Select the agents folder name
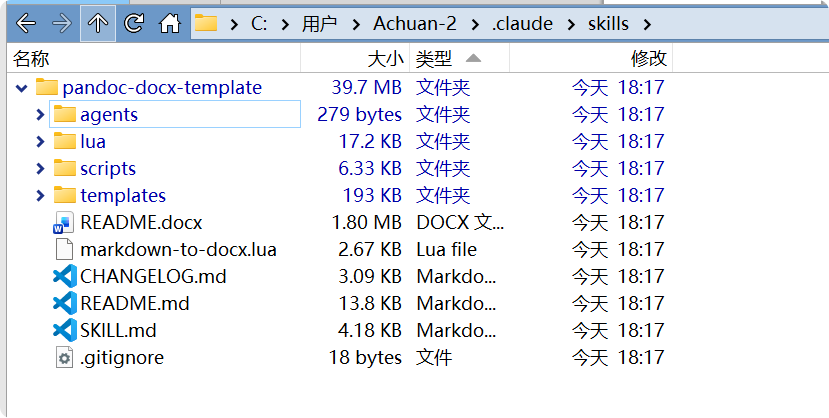The height and width of the screenshot is (418, 829). click(x=109, y=114)
